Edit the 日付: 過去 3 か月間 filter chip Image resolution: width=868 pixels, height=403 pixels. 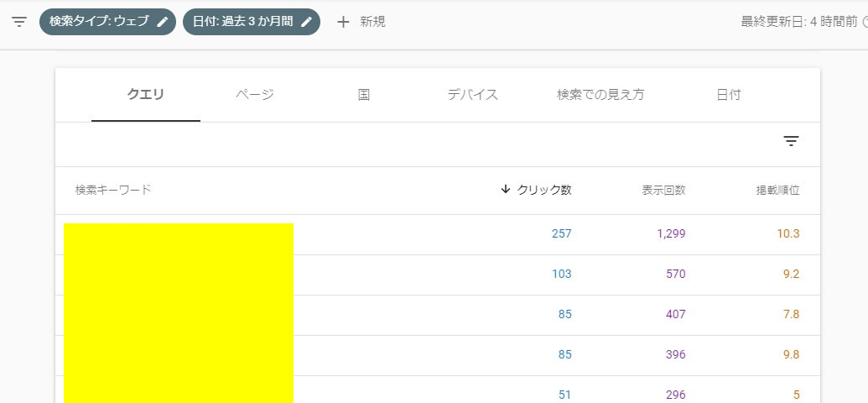tap(242, 22)
